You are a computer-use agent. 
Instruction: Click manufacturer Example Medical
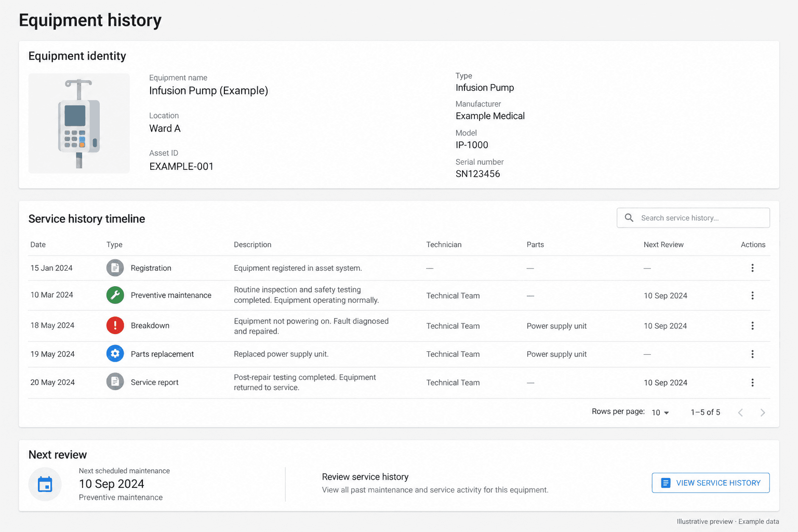490,116
